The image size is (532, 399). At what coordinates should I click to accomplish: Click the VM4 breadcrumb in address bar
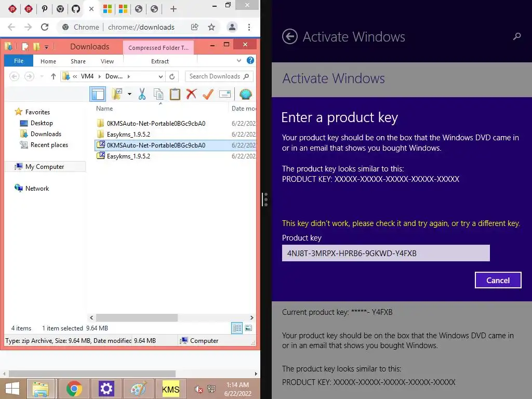coord(87,76)
